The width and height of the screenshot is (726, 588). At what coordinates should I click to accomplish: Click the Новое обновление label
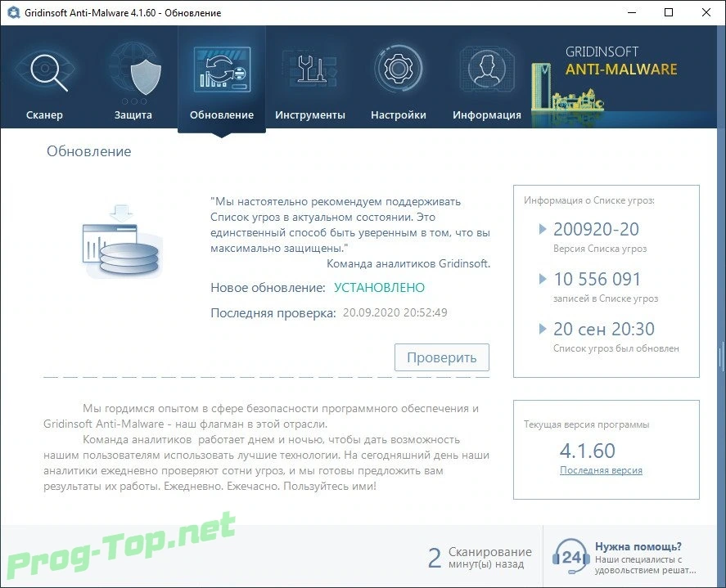(x=268, y=288)
